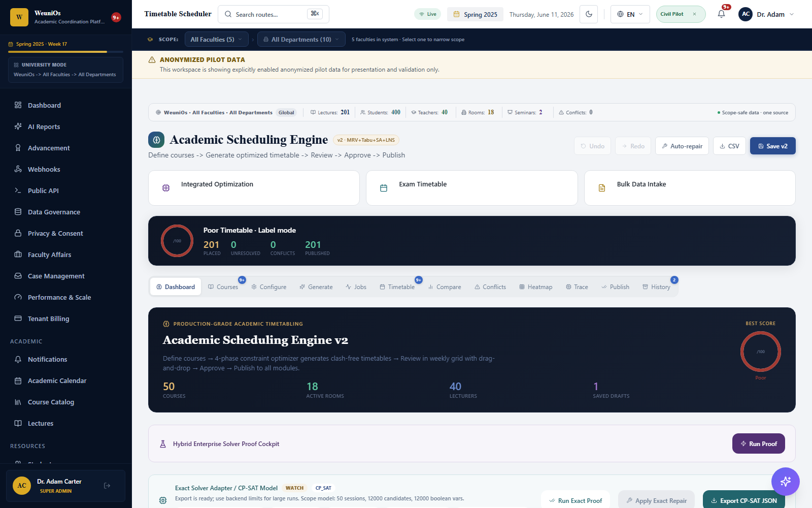Open the Dr. Adam user menu
The width and height of the screenshot is (812, 508).
pyautogui.click(x=766, y=14)
